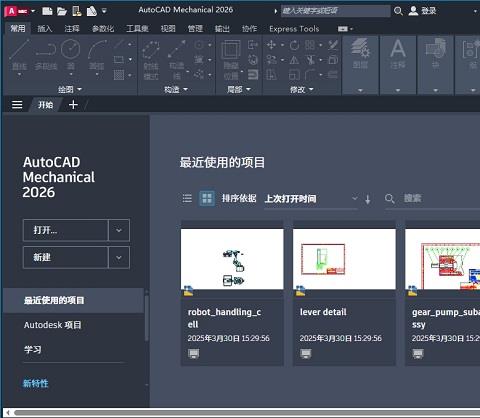The height and width of the screenshot is (418, 480).
Task: Select 最近使用的项目 in left sidebar
Action: (x=73, y=300)
